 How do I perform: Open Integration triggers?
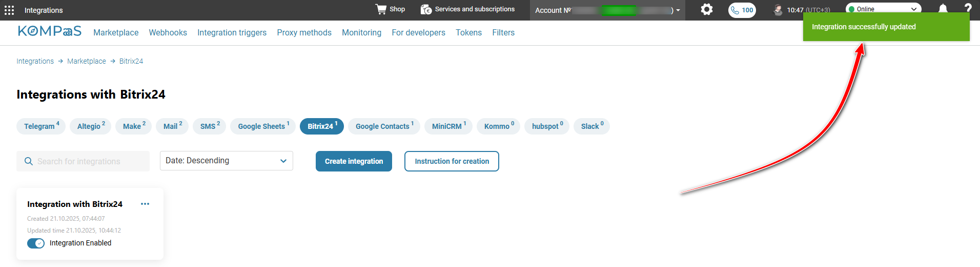[x=232, y=32]
